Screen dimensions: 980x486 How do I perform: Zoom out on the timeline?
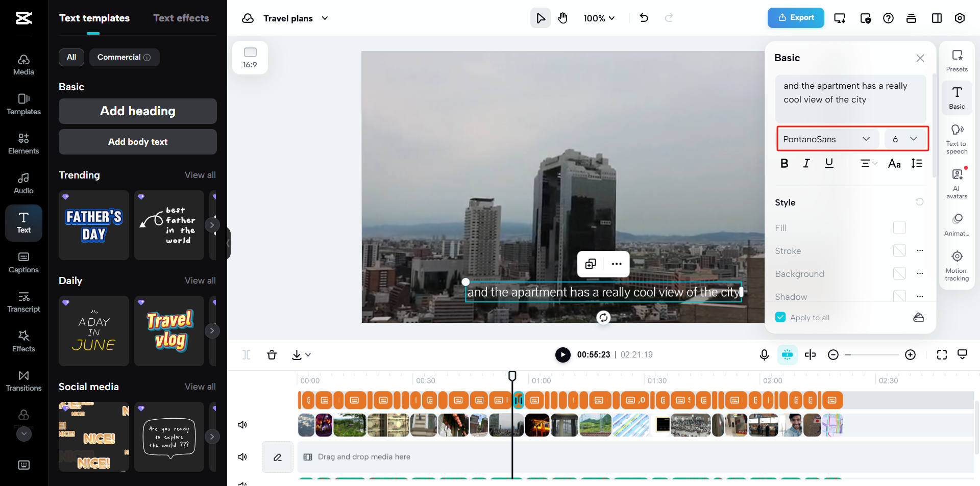833,355
